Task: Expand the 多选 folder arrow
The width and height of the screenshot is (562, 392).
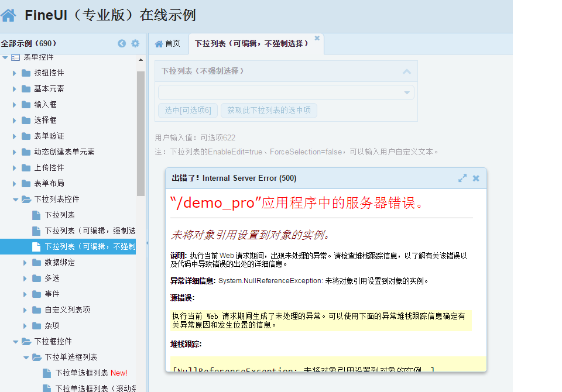Action: point(25,278)
